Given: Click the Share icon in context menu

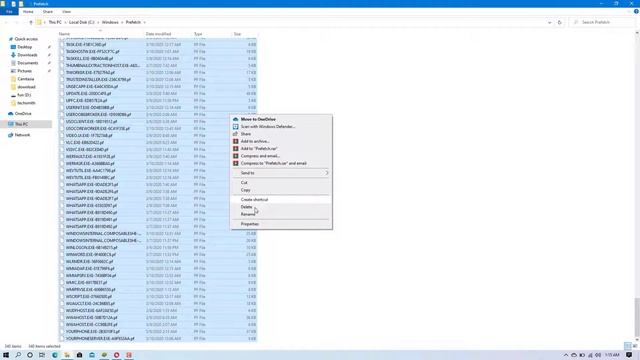Looking at the screenshot, I should tap(236, 134).
